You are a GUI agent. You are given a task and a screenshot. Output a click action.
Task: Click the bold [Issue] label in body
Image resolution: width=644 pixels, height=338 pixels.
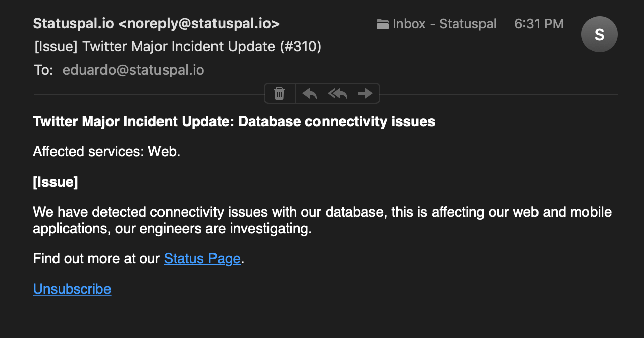click(x=56, y=182)
